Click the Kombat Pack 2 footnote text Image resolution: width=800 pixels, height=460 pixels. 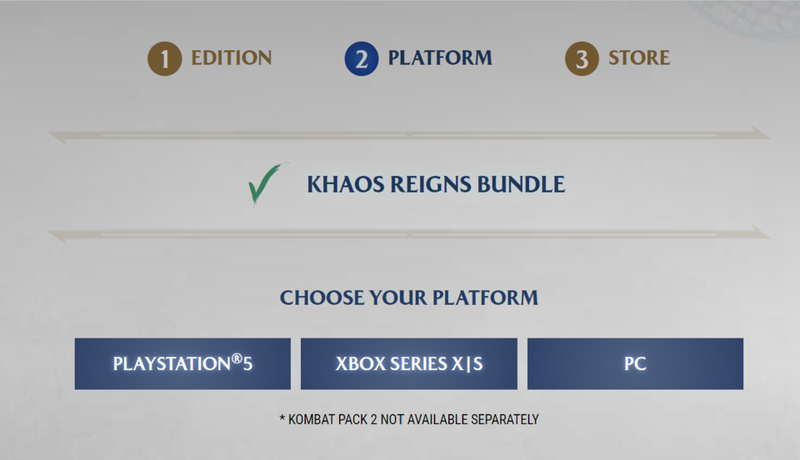409,419
